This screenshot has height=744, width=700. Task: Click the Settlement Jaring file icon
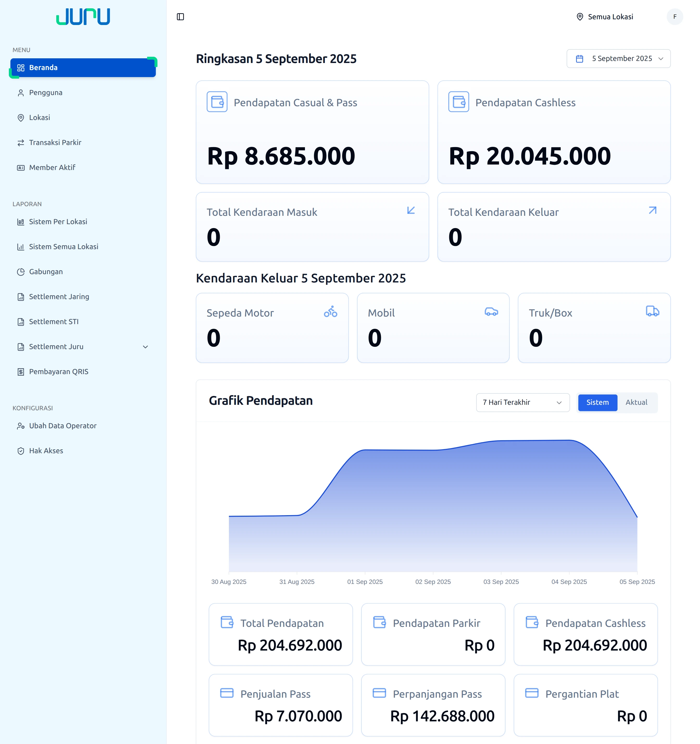click(21, 297)
